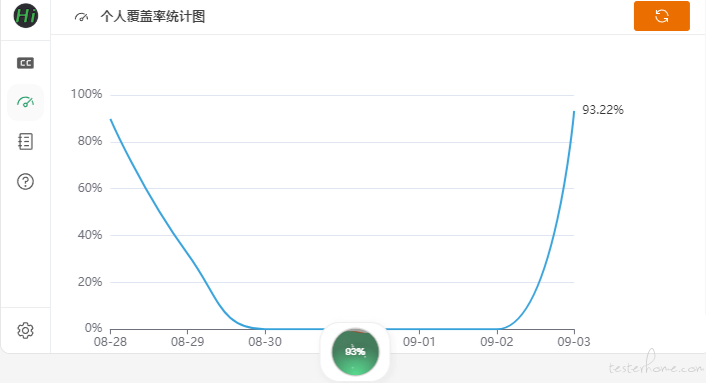Open the CC sidebar icon
The image size is (706, 383).
click(25, 63)
